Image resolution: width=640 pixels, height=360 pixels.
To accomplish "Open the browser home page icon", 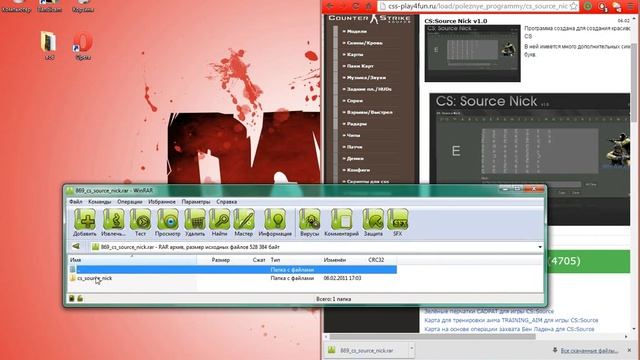I will (x=368, y=6).
